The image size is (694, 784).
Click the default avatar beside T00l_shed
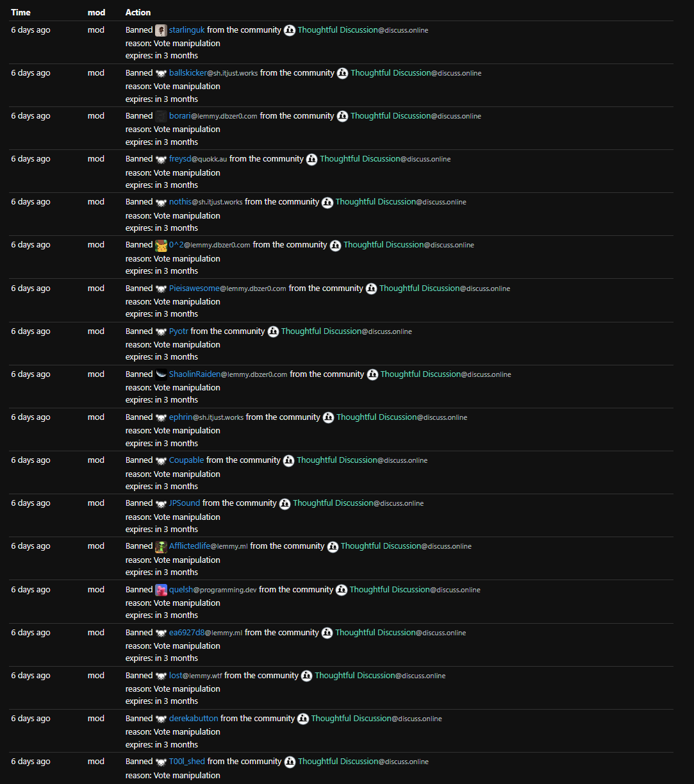pos(161,762)
